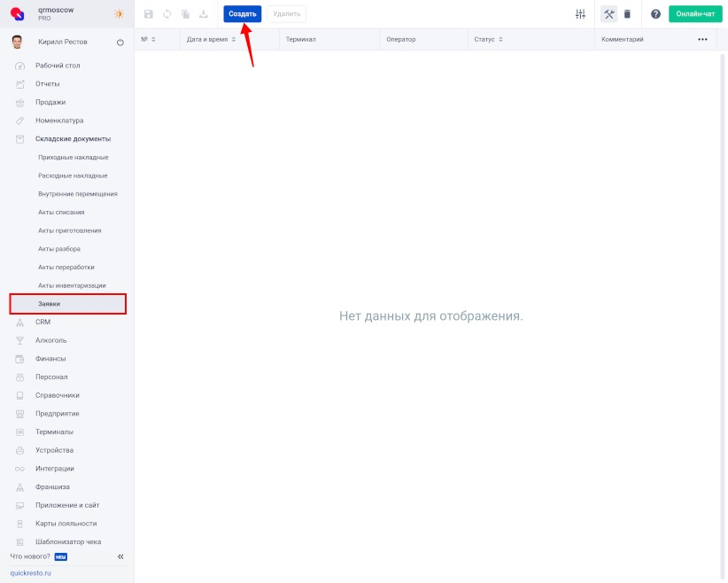Toggle the sun theme icon
The height and width of the screenshot is (583, 728).
pos(119,14)
